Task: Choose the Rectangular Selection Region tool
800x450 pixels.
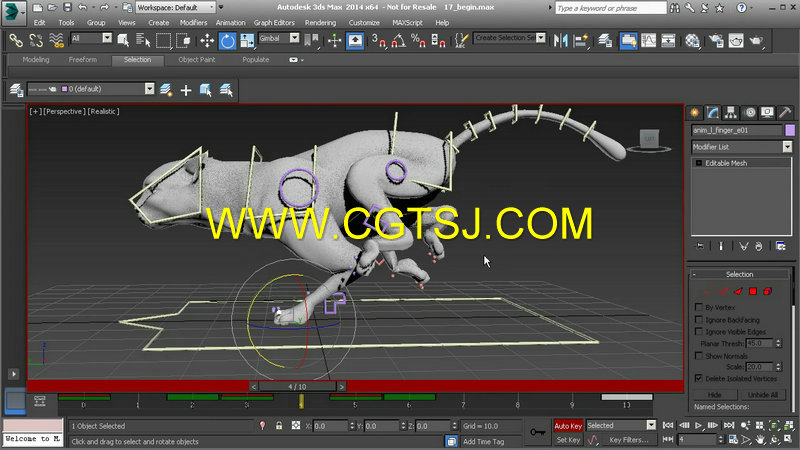Action: pyautogui.click(x=163, y=40)
